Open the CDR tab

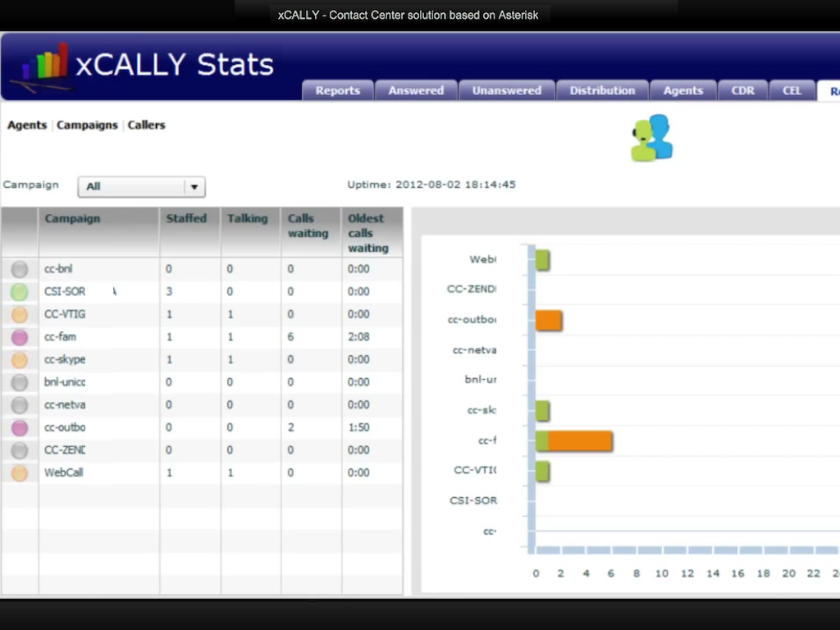click(742, 91)
